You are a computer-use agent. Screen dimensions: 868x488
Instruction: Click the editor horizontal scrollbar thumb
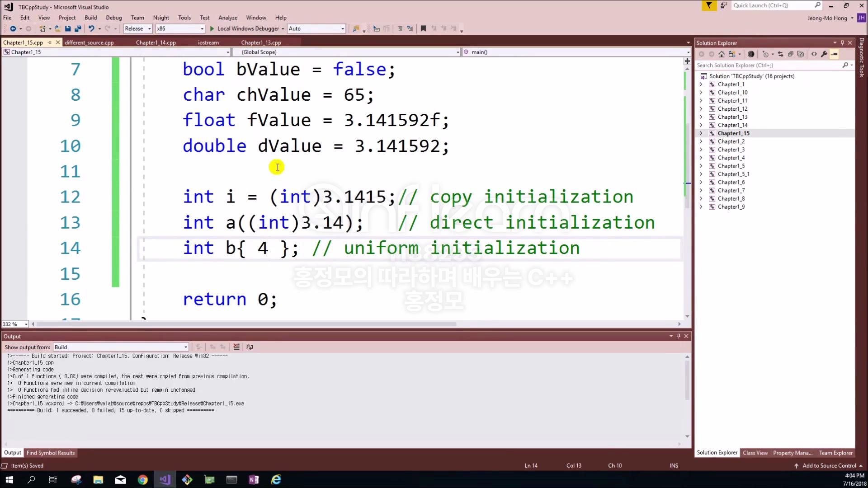pyautogui.click(x=246, y=324)
